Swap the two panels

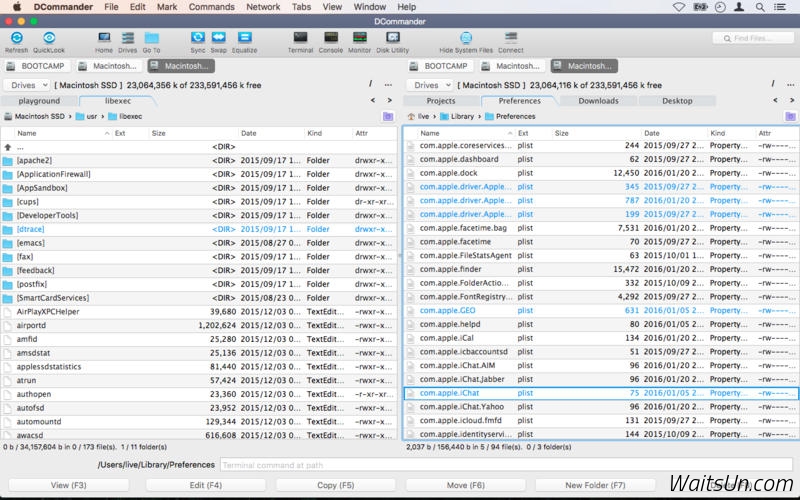[218, 38]
